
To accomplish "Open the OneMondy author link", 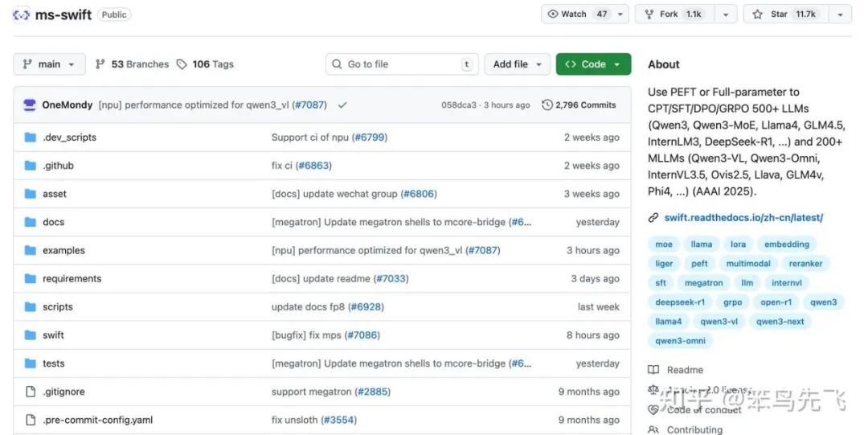I will 68,105.
